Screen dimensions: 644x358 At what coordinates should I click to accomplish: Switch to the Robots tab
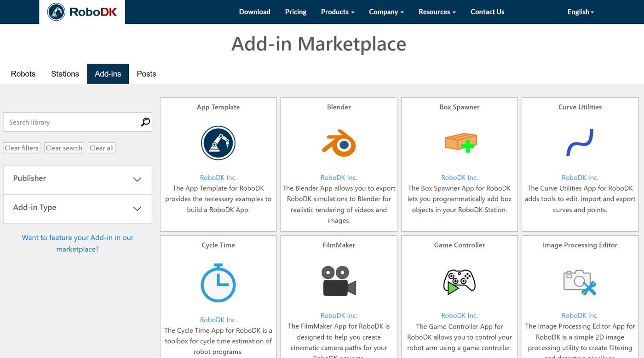[x=23, y=74]
